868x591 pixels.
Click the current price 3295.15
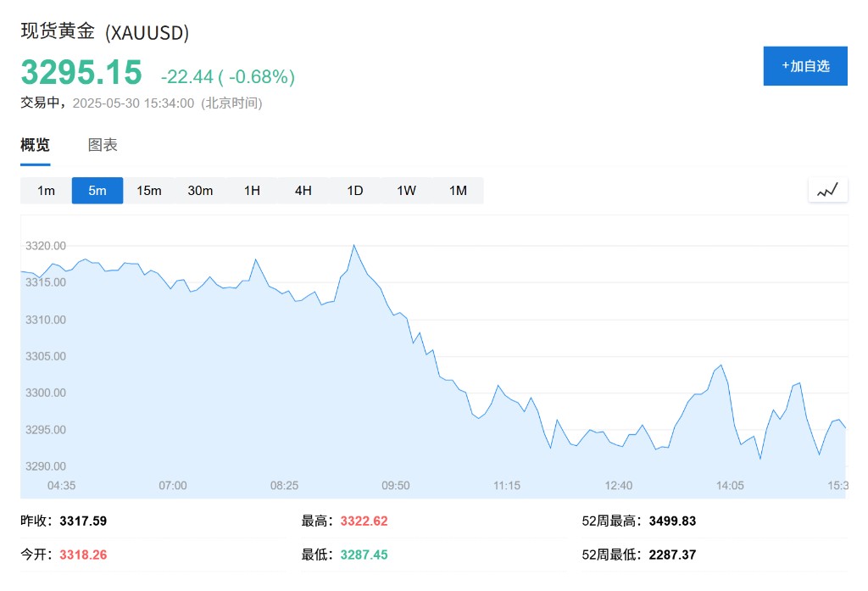click(81, 72)
